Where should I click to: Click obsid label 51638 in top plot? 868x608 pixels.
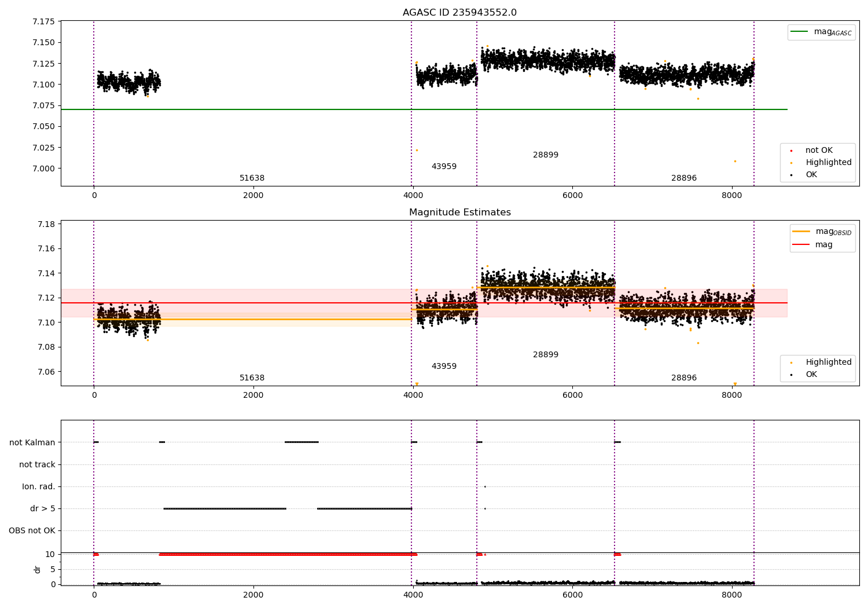tap(252, 178)
